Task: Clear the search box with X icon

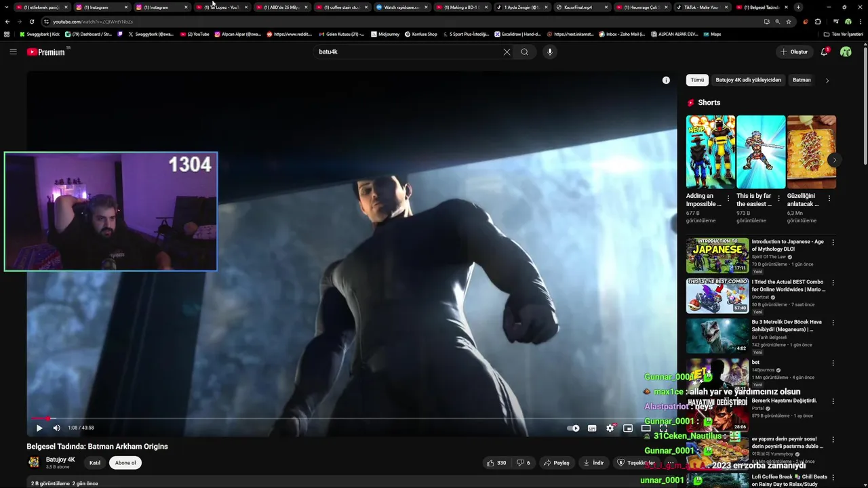Action: [507, 52]
